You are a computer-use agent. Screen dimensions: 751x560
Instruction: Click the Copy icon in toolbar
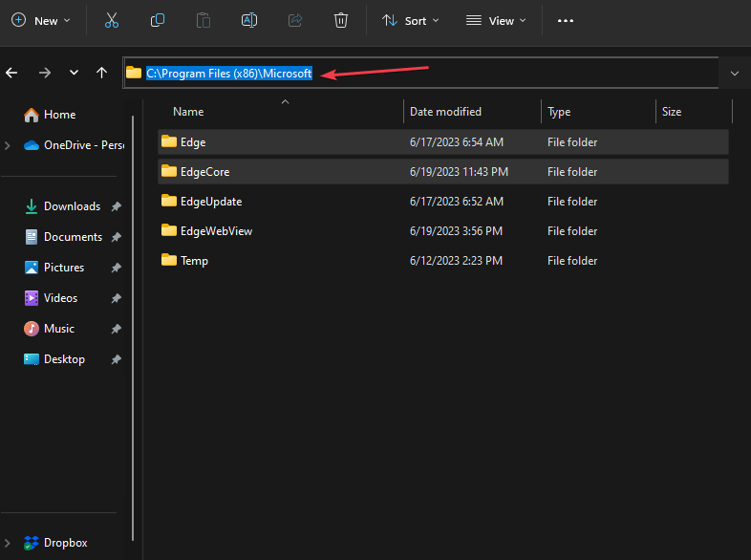(158, 21)
